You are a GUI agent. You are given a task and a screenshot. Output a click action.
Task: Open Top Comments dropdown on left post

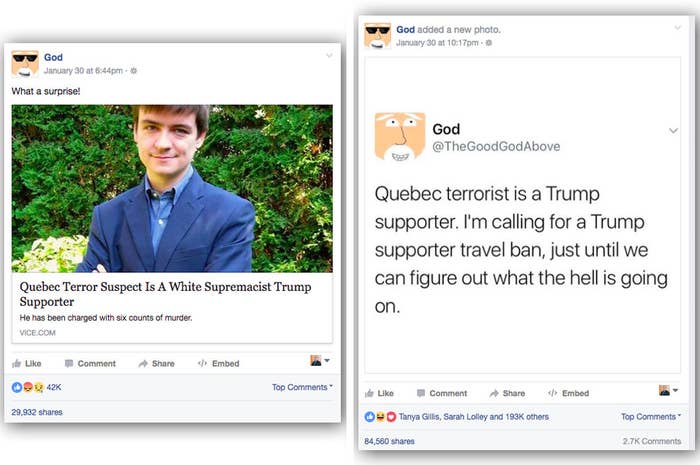[302, 387]
